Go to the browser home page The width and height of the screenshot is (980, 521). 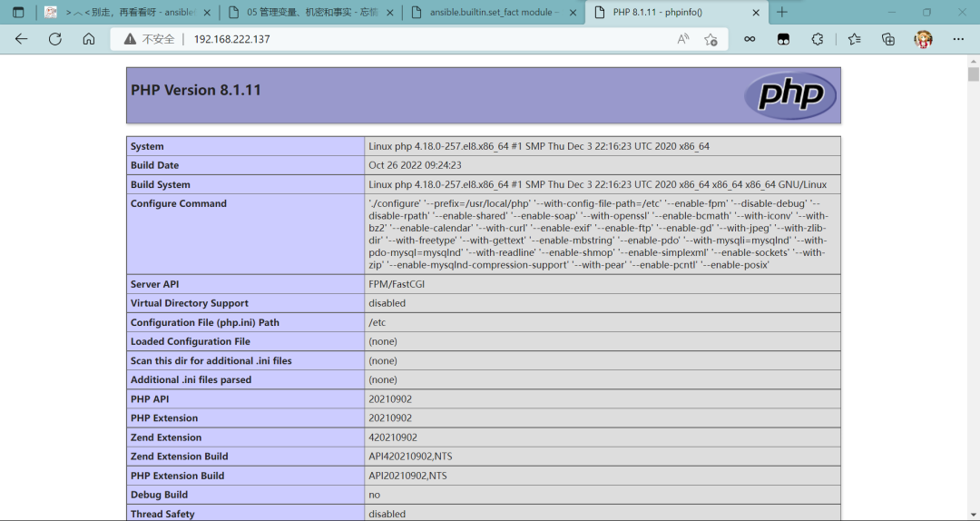pos(88,39)
